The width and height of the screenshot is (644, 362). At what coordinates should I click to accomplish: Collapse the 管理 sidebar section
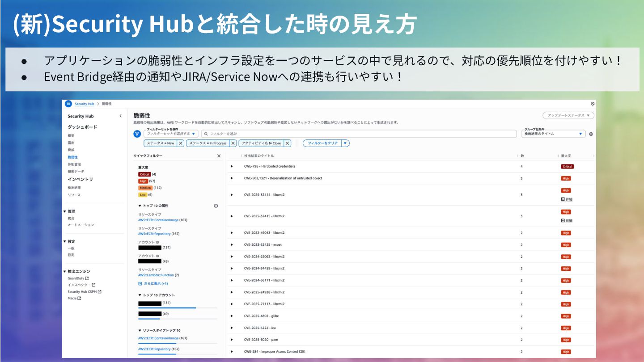click(x=65, y=211)
